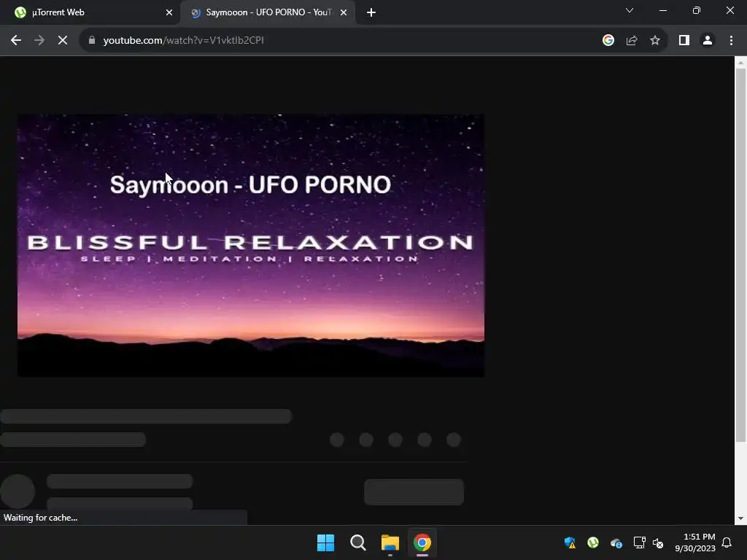Minimize the Chrome window

tap(662, 10)
